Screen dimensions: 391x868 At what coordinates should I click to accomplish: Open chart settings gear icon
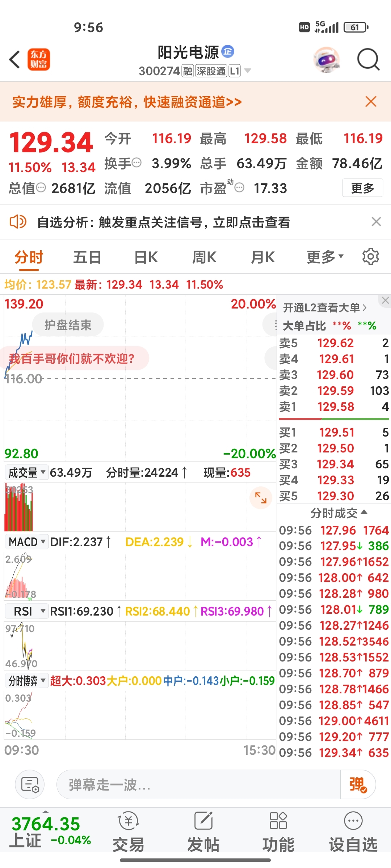(x=371, y=257)
